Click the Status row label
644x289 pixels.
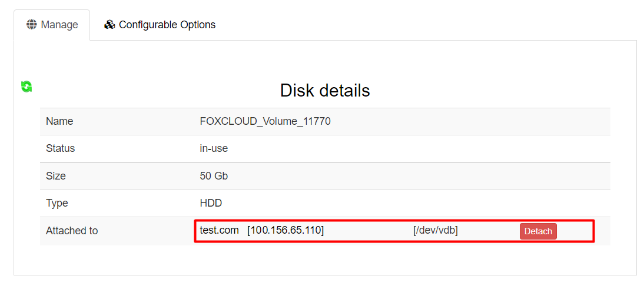point(61,148)
